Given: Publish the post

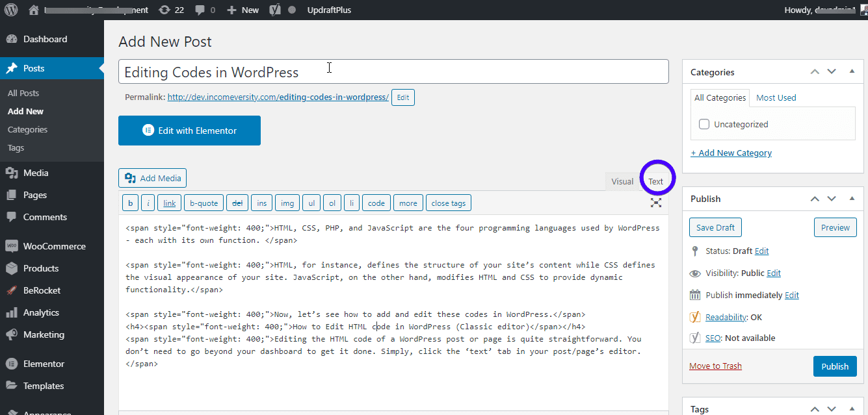Looking at the screenshot, I should (x=835, y=366).
